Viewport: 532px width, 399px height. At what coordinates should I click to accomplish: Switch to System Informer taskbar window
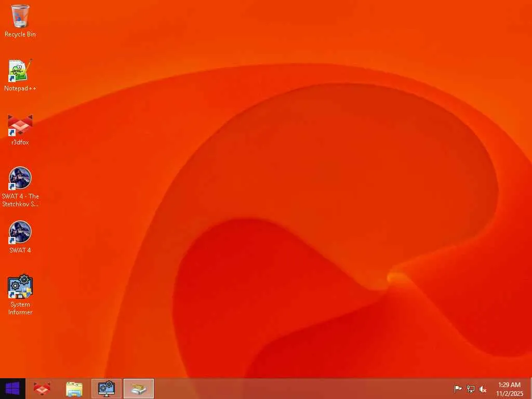click(106, 389)
